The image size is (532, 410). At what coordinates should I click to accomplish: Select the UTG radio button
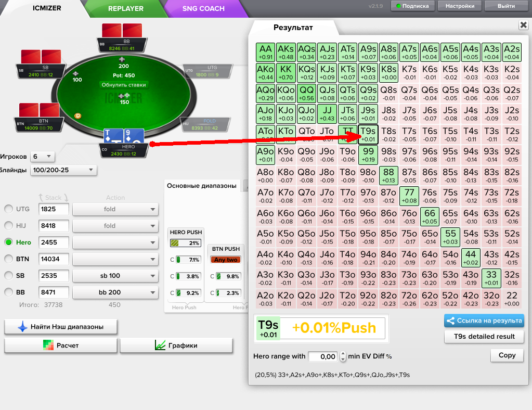9,209
